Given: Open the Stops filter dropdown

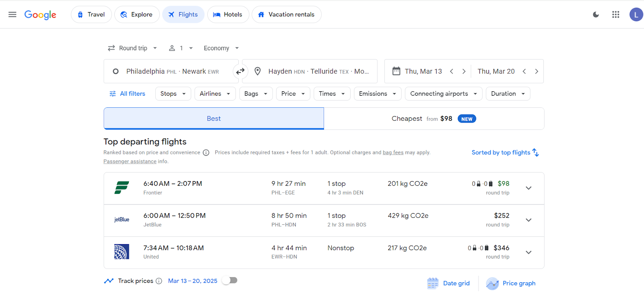Looking at the screenshot, I should coord(173,94).
